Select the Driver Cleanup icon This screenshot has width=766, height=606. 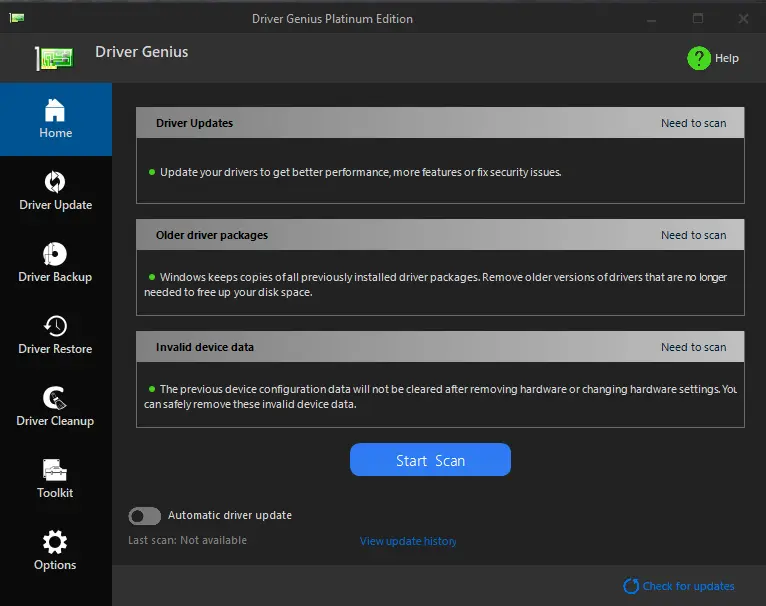[x=55, y=397]
